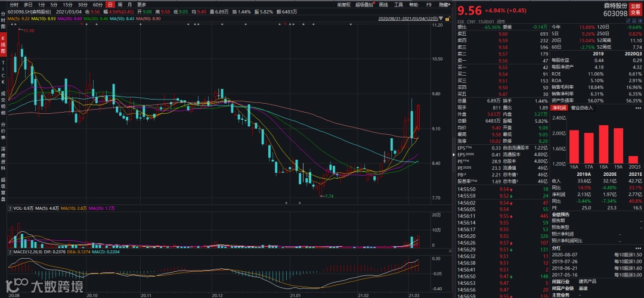Click the 分红 dividend section heading

[556, 249]
